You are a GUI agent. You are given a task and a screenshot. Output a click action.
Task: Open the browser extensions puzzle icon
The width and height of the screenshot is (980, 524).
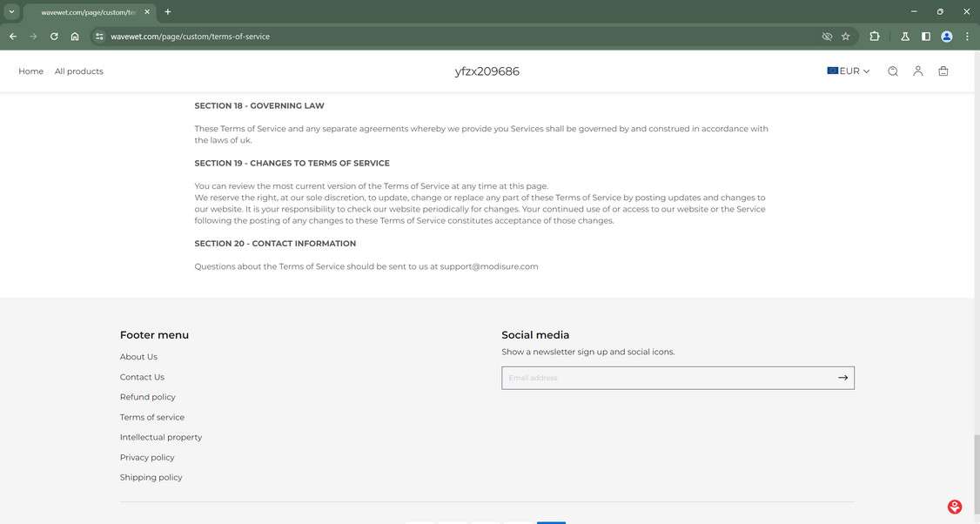[873, 37]
